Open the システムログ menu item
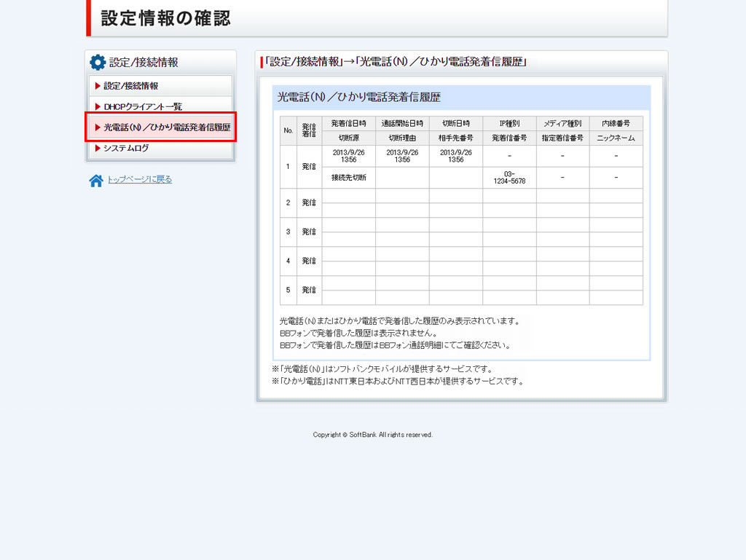The image size is (746, 560). [160, 149]
